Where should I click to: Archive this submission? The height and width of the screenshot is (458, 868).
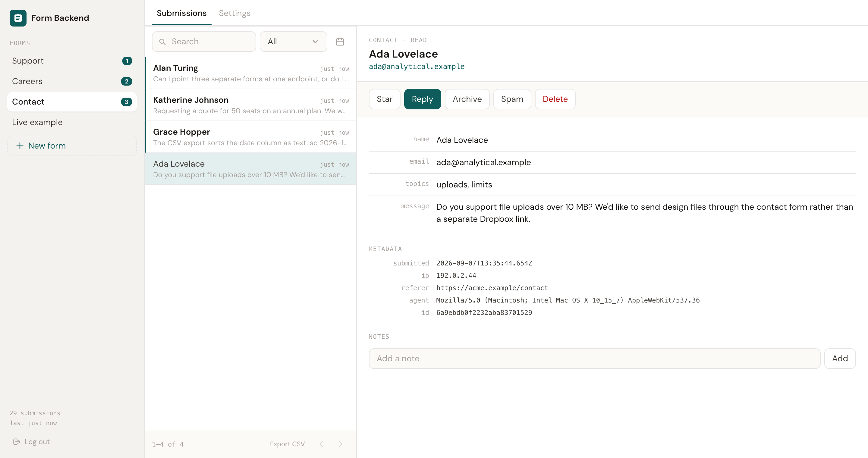(x=467, y=99)
